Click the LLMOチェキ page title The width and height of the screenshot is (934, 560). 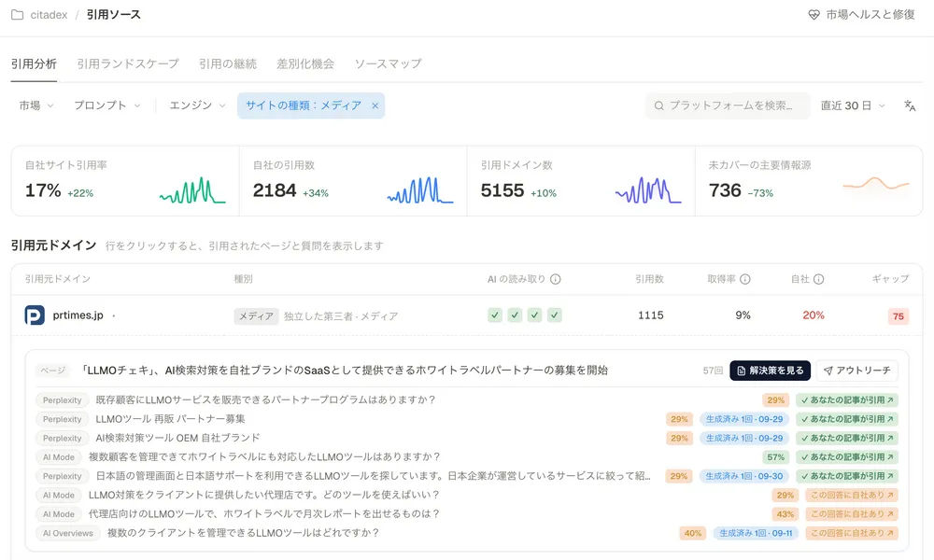point(345,371)
